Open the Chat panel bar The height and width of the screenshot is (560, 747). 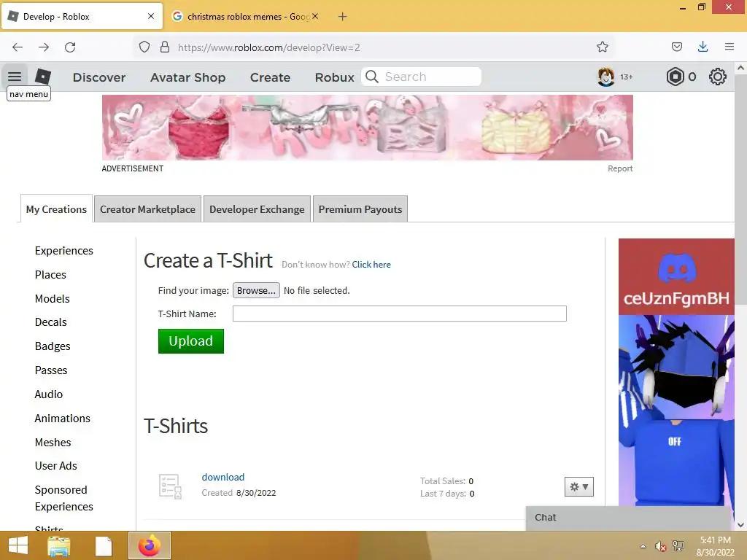coord(628,518)
